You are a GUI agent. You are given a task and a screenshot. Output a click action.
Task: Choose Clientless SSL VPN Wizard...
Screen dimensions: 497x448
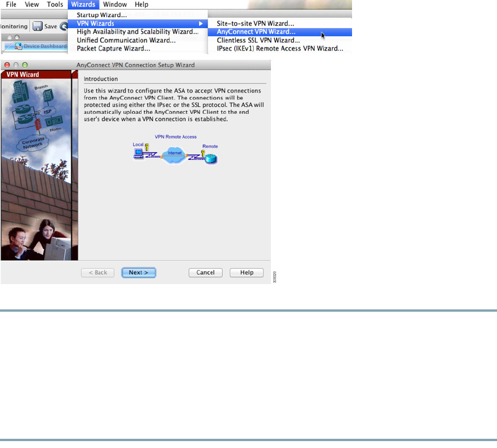tap(280, 40)
